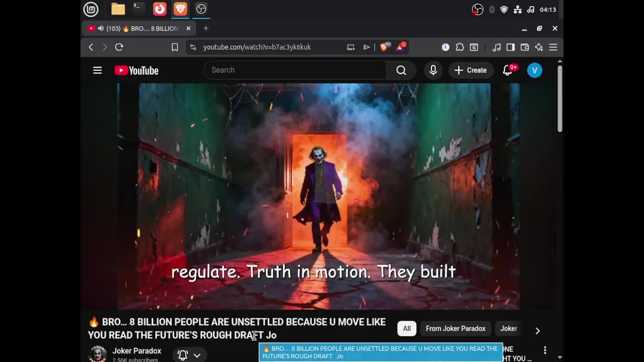Image resolution: width=644 pixels, height=362 pixels.
Task: Click the play arrow icon in address bar
Action: (x=367, y=47)
